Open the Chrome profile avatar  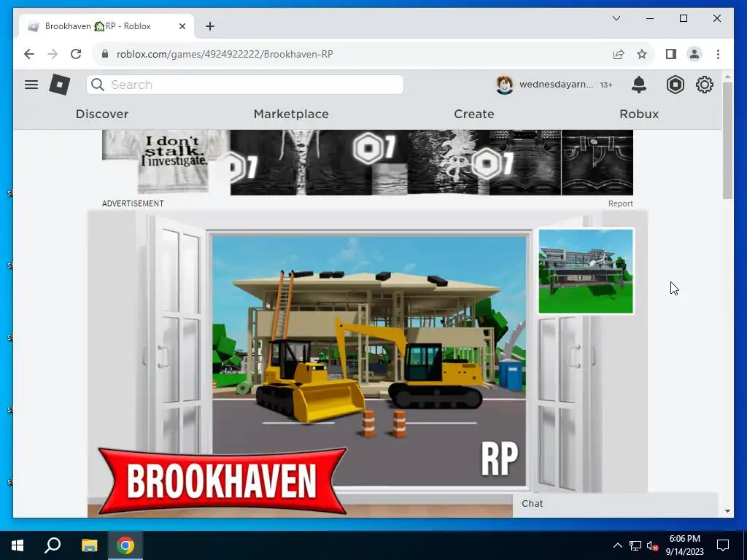point(694,54)
